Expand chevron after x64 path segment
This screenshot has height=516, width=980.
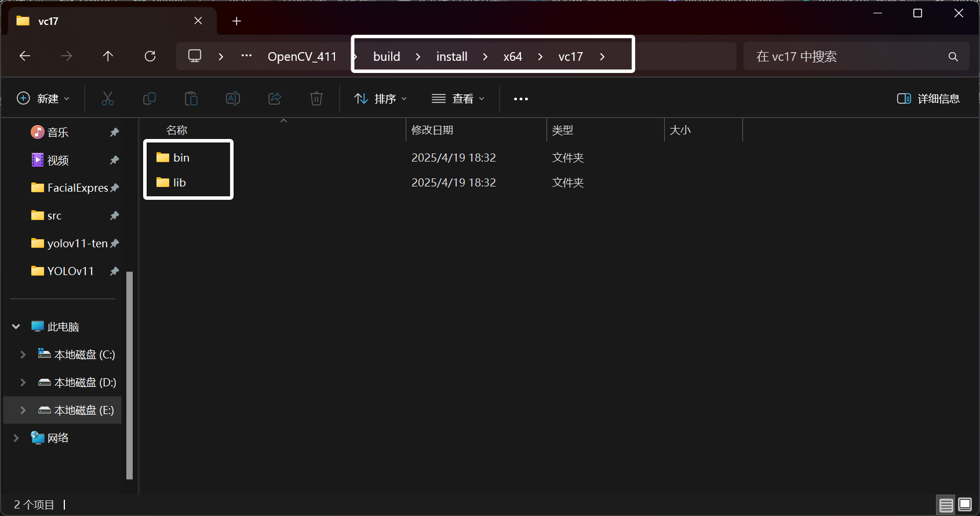pos(540,56)
